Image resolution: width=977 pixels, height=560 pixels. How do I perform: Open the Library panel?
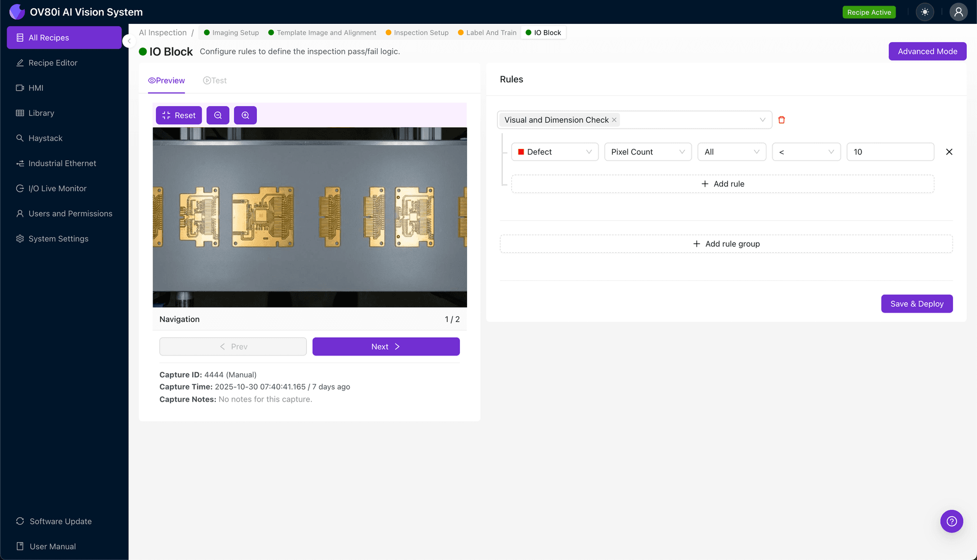pyautogui.click(x=41, y=113)
